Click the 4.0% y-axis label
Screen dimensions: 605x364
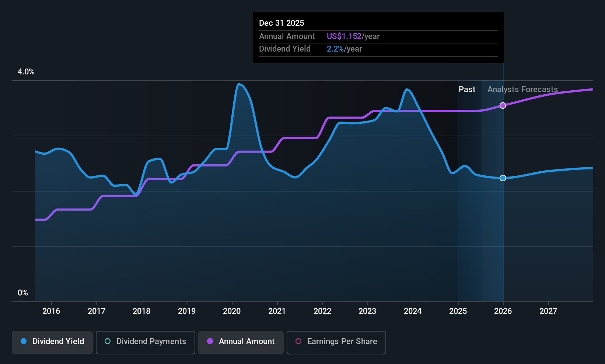pyautogui.click(x=26, y=72)
